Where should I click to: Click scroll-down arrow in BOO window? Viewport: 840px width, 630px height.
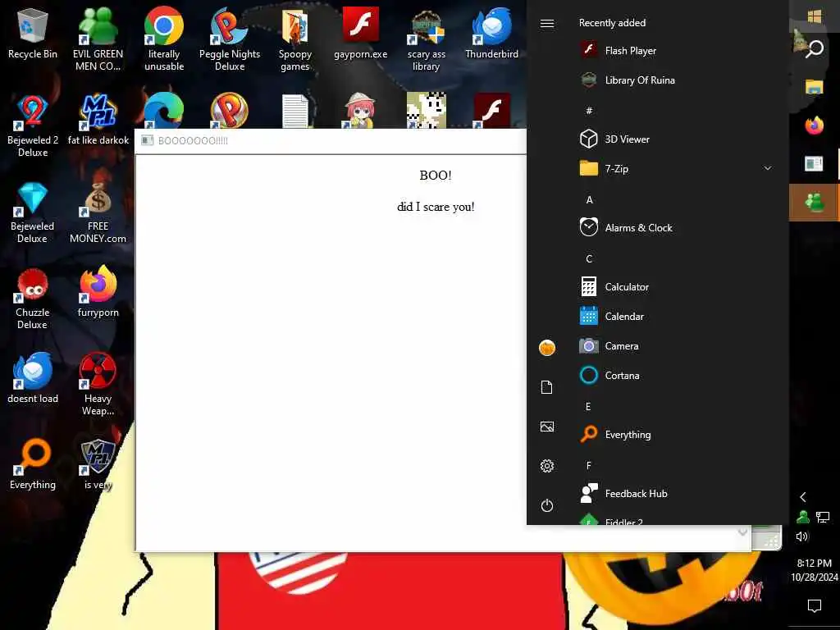pos(742,532)
